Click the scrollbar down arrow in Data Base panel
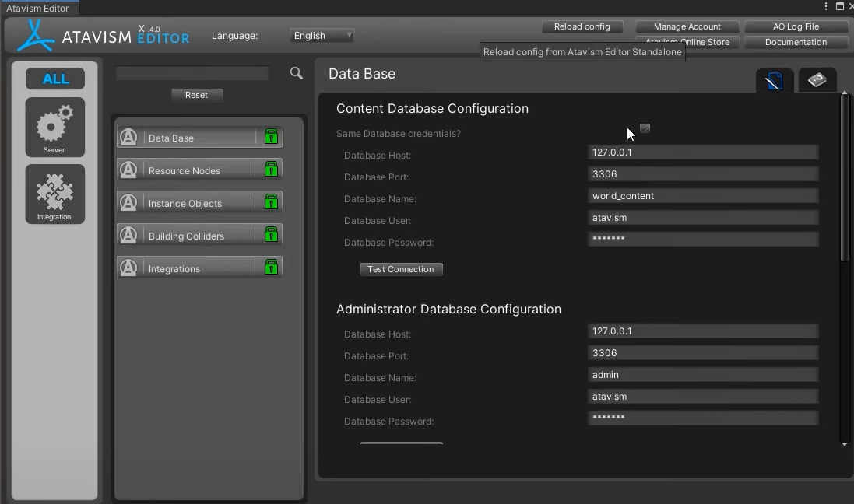Screen dimensions: 854x504 click(x=845, y=444)
